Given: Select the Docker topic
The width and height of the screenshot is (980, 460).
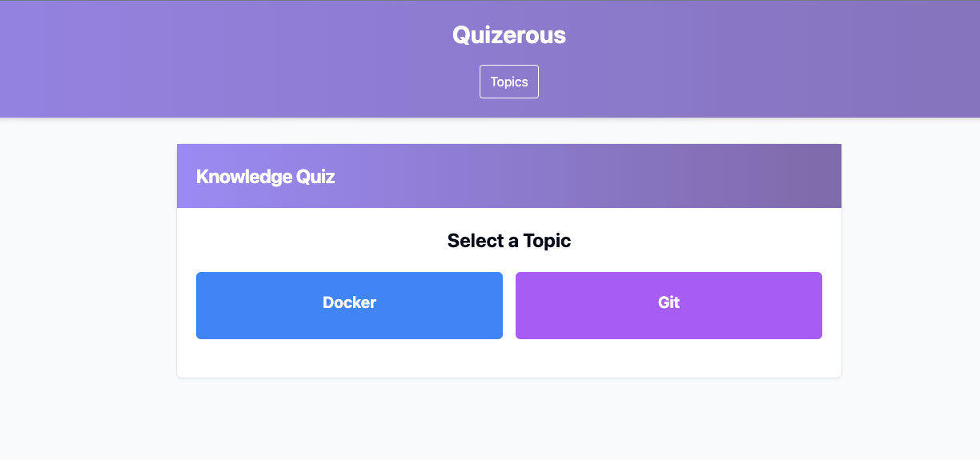Looking at the screenshot, I should click(x=349, y=305).
